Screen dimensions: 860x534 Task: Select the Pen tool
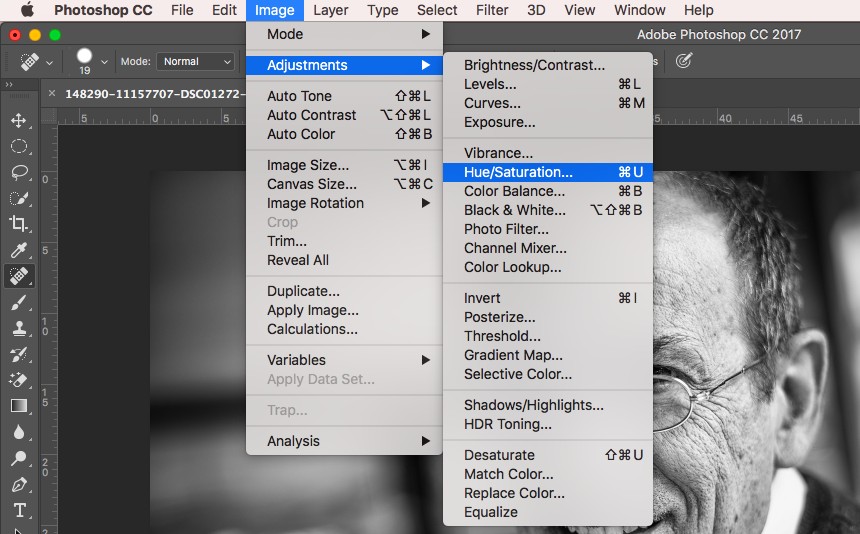(19, 485)
